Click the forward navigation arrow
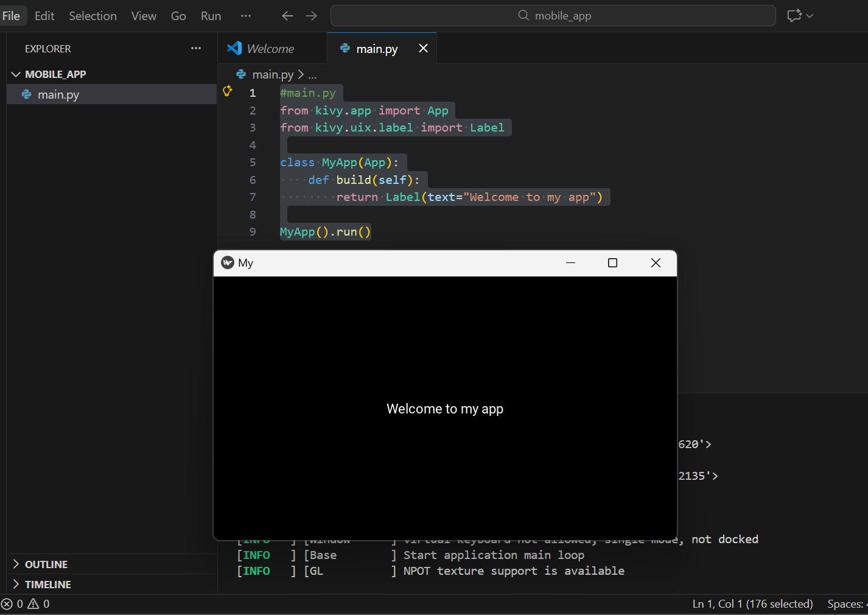Image resolution: width=868 pixels, height=615 pixels. click(312, 16)
